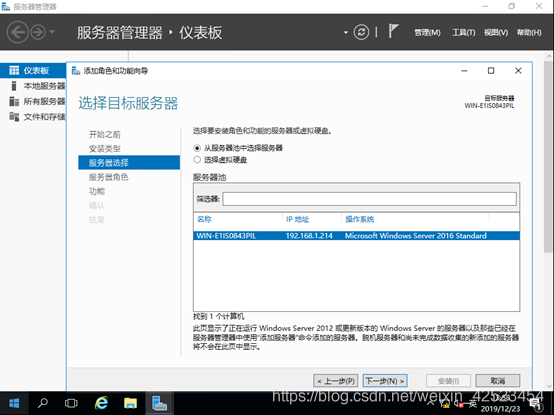This screenshot has width=554, height=415.
Task: Minimize the 添加角色和功能向导 window
Action: pos(464,71)
